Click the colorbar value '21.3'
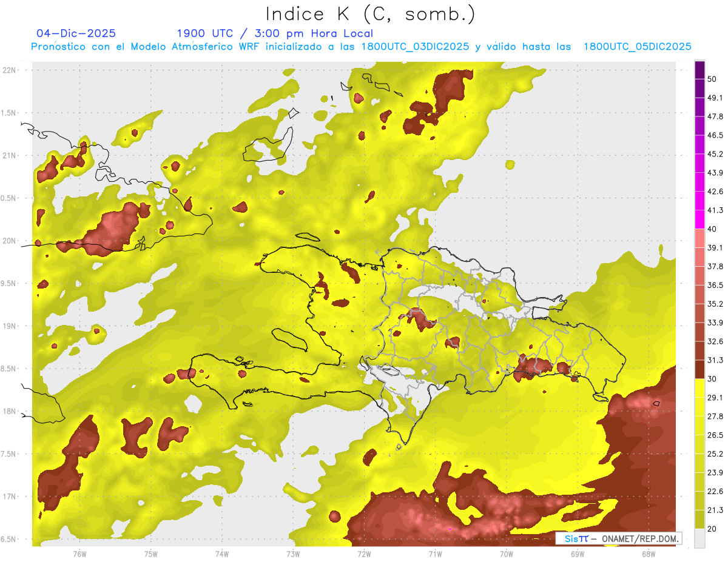 pyautogui.click(x=715, y=510)
